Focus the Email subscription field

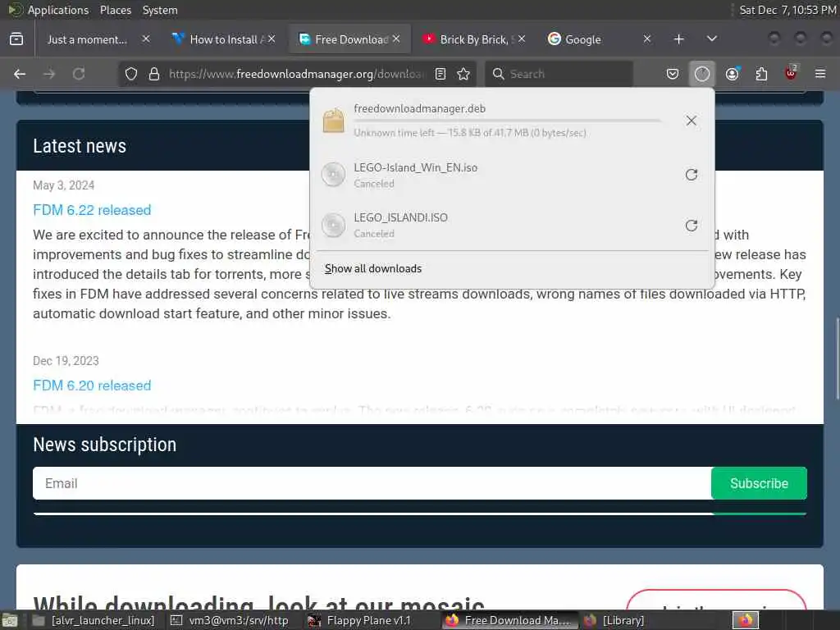(372, 483)
